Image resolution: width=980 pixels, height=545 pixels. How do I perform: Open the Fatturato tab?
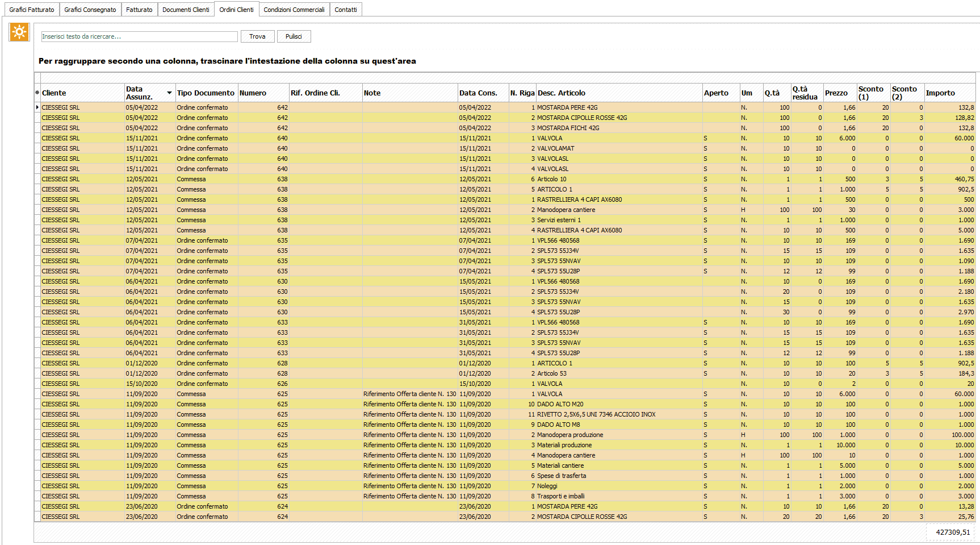139,10
